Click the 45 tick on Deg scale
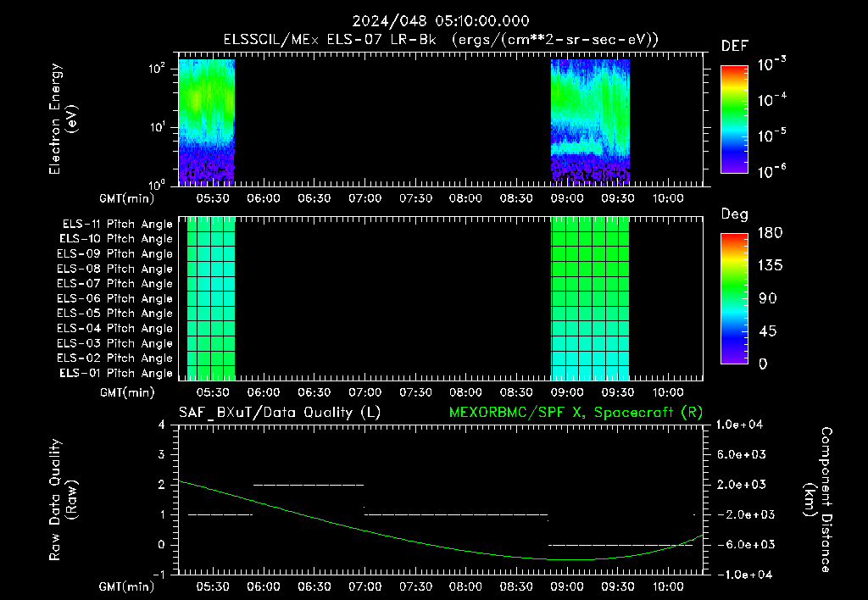 coord(768,331)
